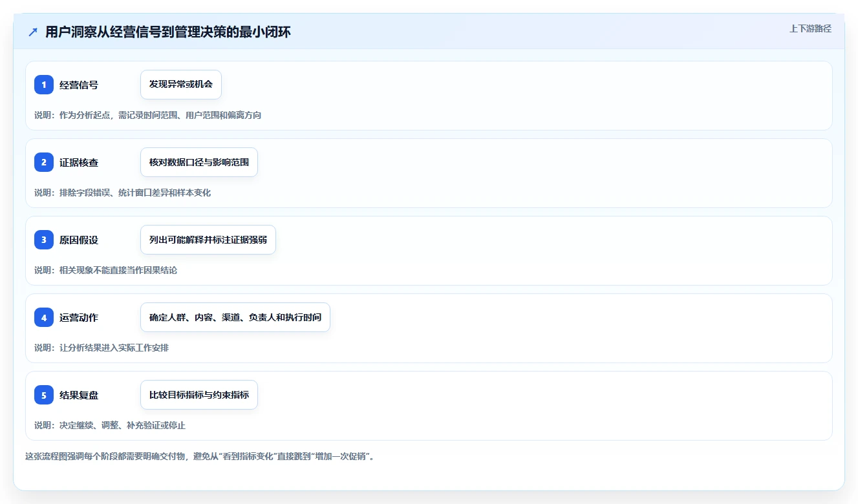Select the step 1 number badge
The height and width of the screenshot is (504, 858).
pos(44,85)
